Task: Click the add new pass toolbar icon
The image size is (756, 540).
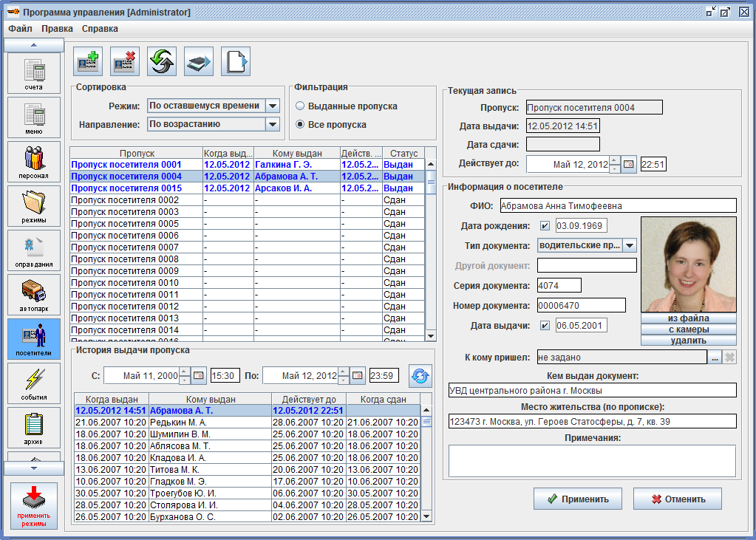Action: [88, 61]
